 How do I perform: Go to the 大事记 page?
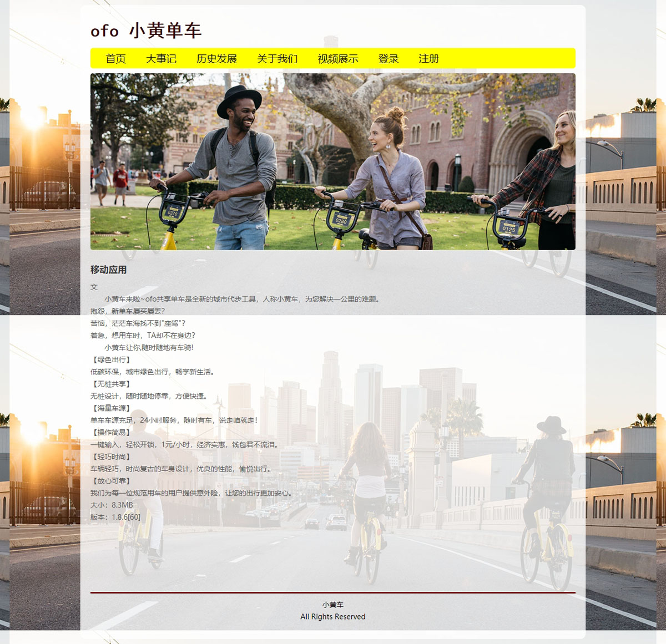(x=161, y=59)
